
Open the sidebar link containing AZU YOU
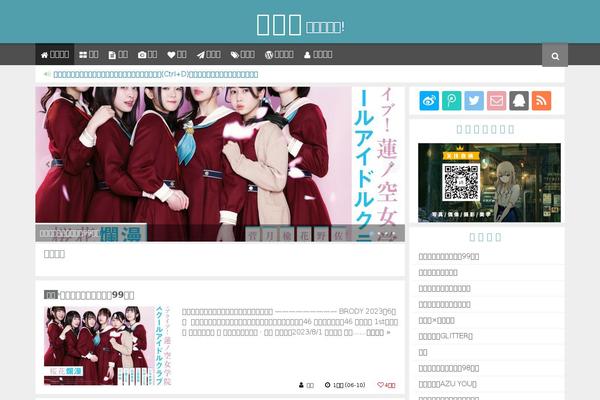[x=448, y=384]
